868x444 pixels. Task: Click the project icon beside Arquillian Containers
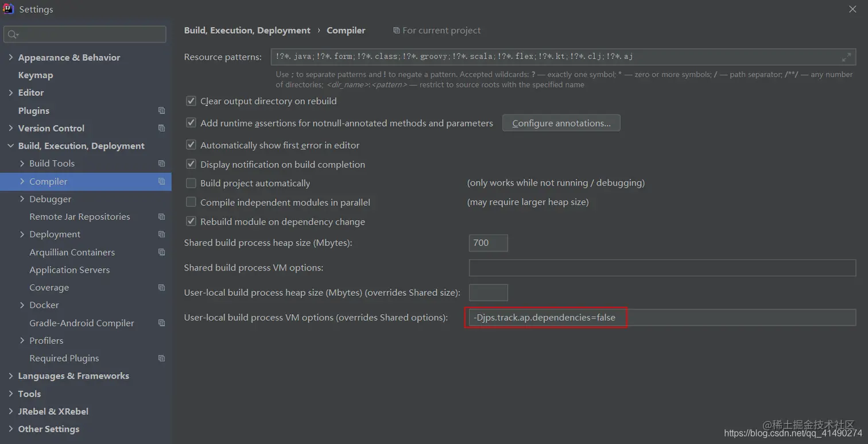(161, 252)
